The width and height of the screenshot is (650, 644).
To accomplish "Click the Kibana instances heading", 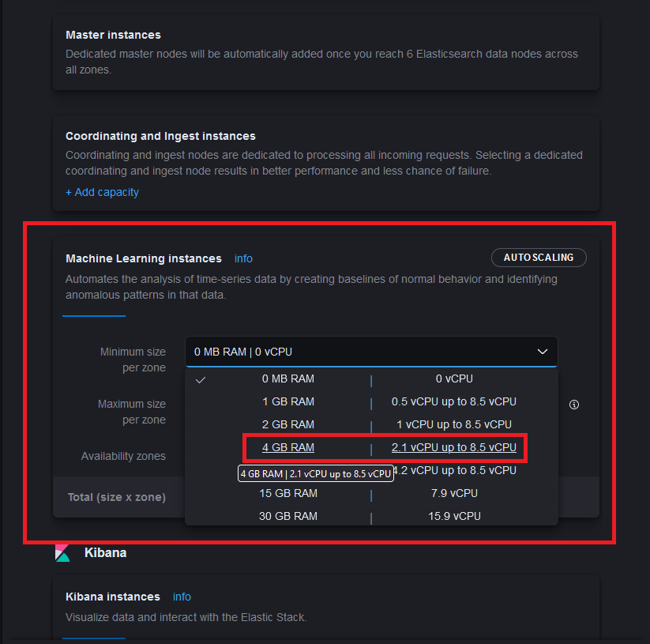I will point(112,597).
